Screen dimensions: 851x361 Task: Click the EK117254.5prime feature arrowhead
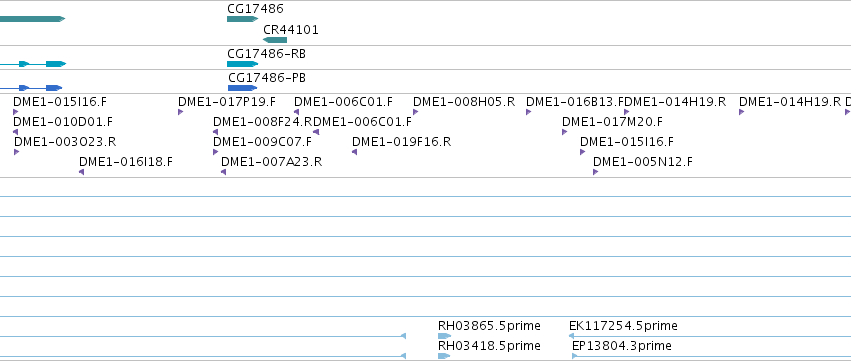[x=571, y=336]
